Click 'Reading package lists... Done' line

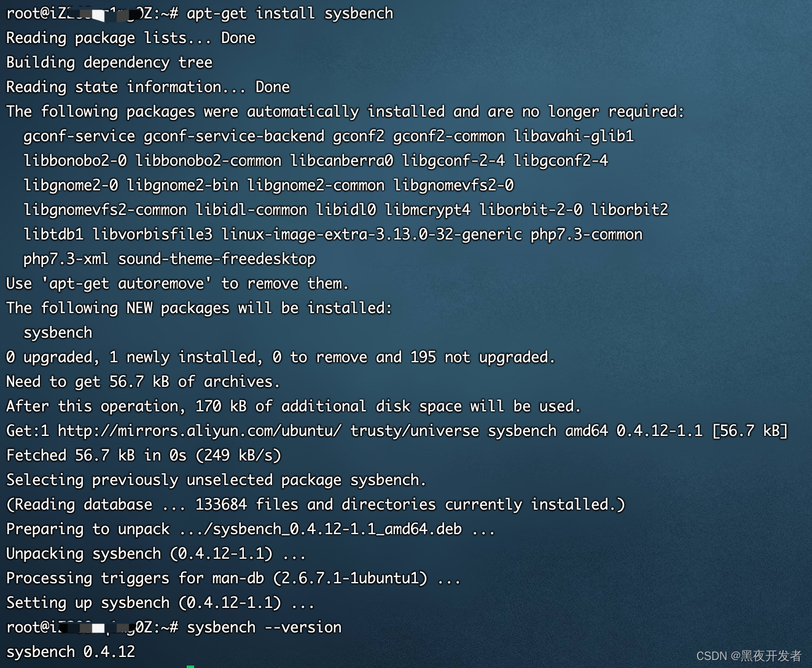tap(131, 38)
